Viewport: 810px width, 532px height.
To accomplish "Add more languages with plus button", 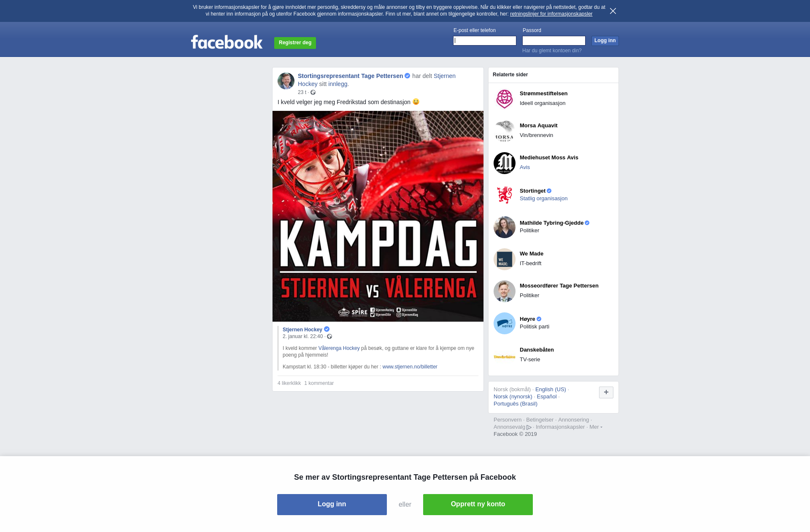I will coord(606,392).
